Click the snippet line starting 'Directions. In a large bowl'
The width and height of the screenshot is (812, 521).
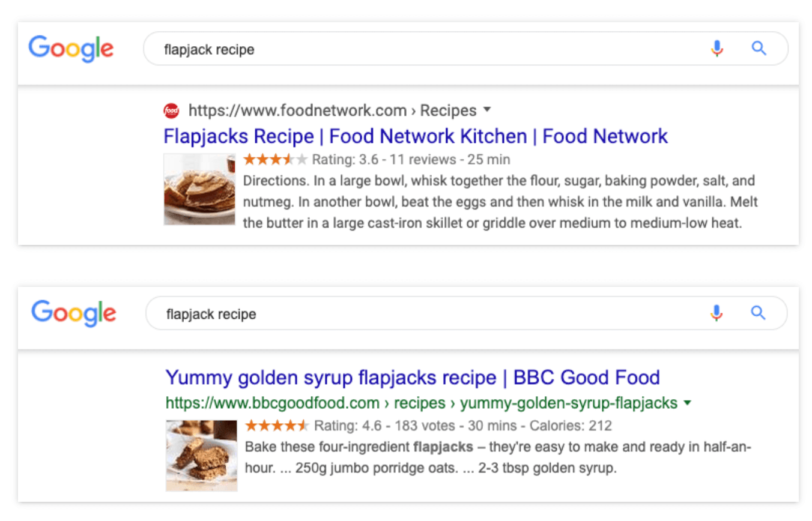tap(499, 181)
